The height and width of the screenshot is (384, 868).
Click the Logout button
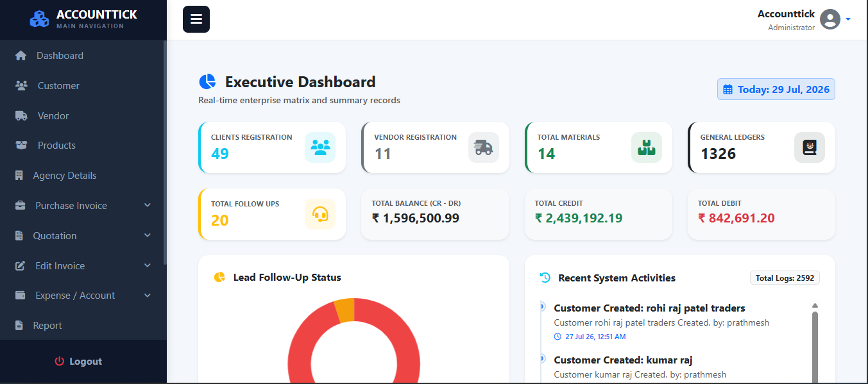78,362
